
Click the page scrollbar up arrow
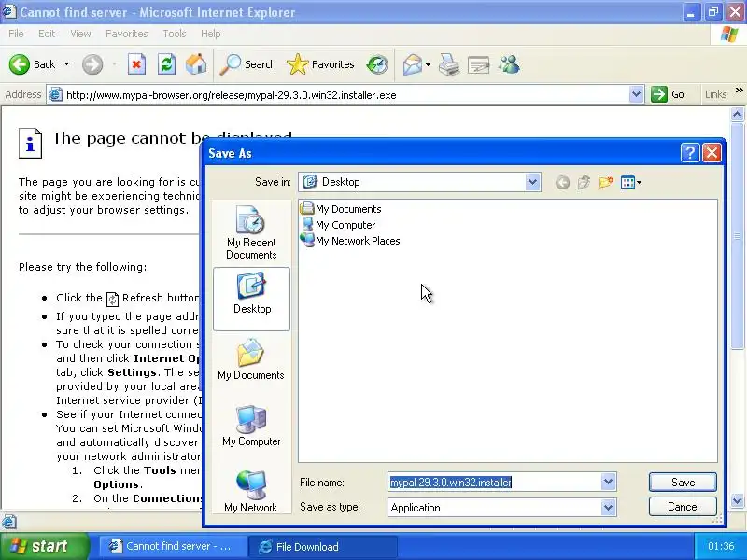[x=737, y=114]
